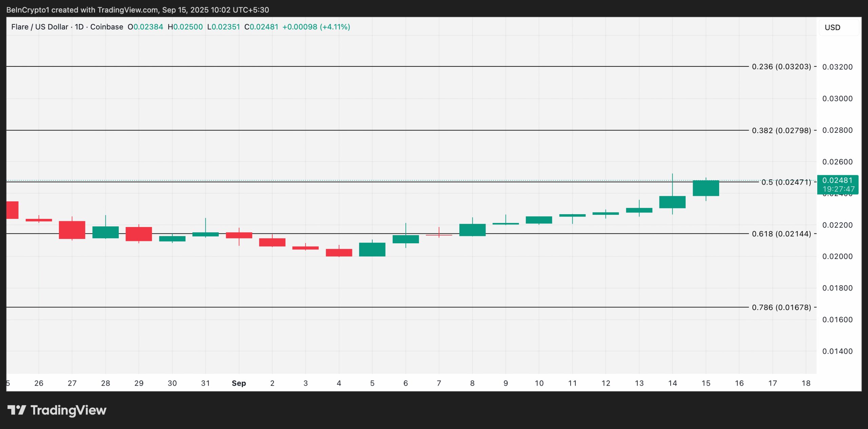Select the 1D timeframe indicator
Screen dimensions: 868x429
click(x=79, y=27)
